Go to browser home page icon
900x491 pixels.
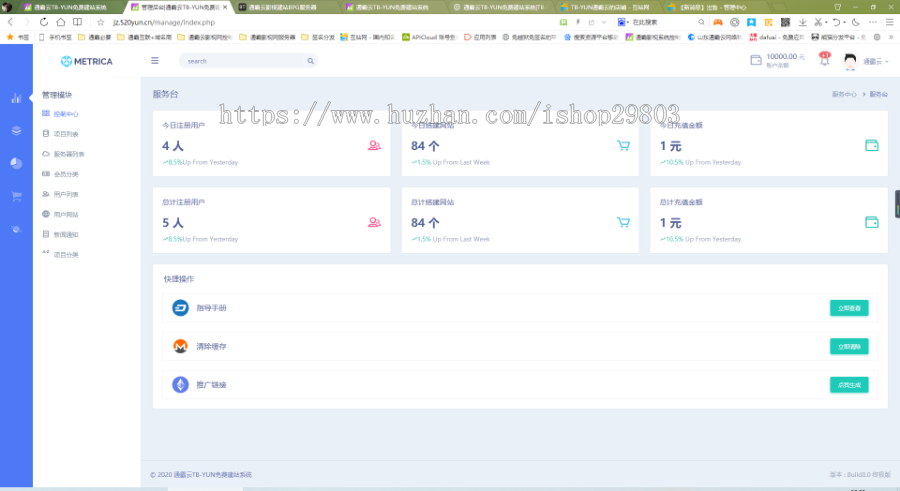60,22
